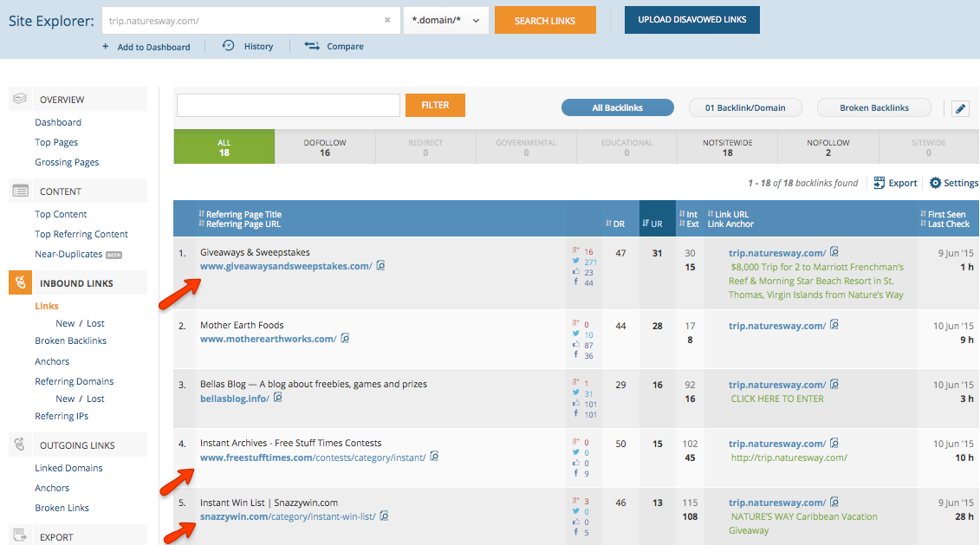Viewport: 980px width, 545px height.
Task: Click the magnifier icon next to giveawaysandsweepstakes.com
Action: point(380,266)
